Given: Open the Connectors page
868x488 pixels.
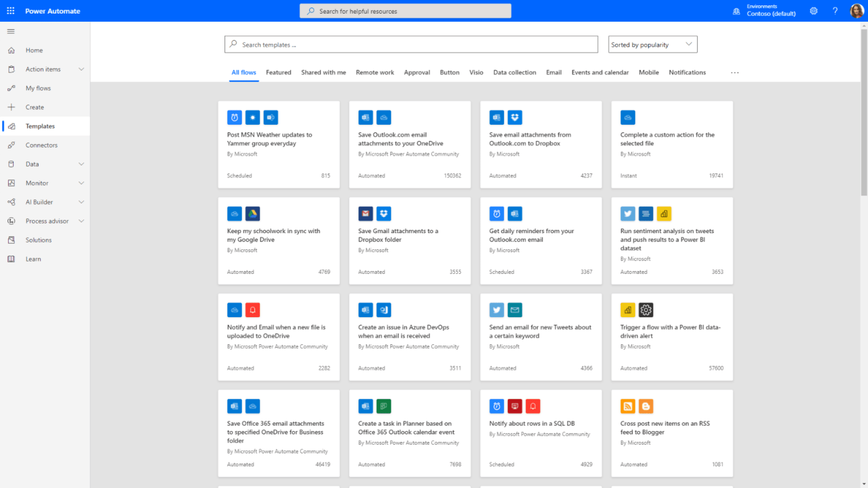Looking at the screenshot, I should [41, 145].
